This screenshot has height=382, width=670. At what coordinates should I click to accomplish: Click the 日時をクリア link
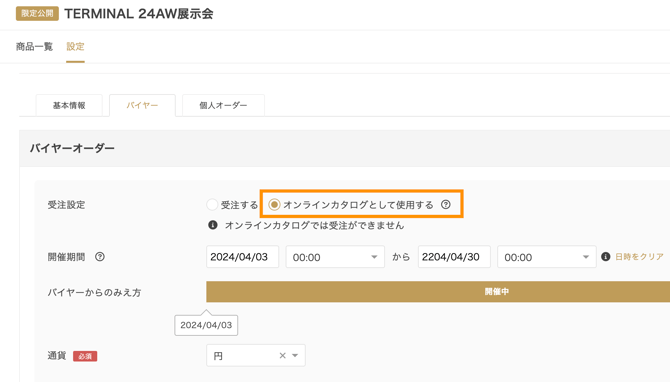(639, 257)
